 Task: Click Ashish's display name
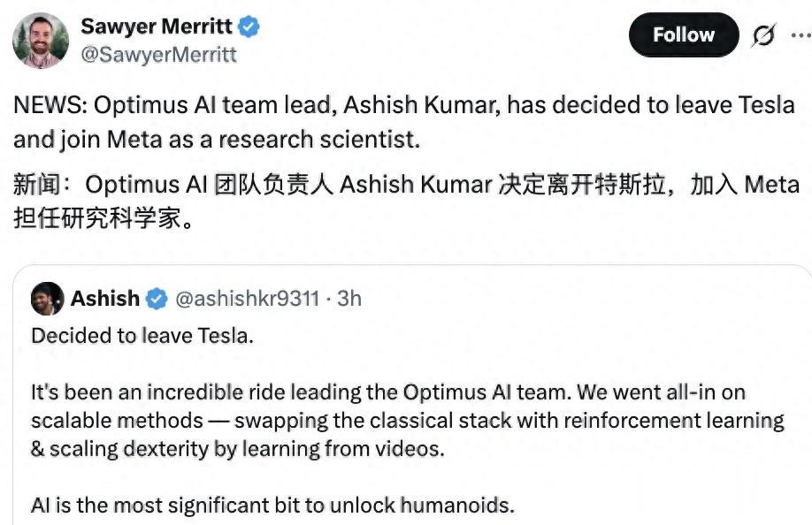[x=105, y=299]
